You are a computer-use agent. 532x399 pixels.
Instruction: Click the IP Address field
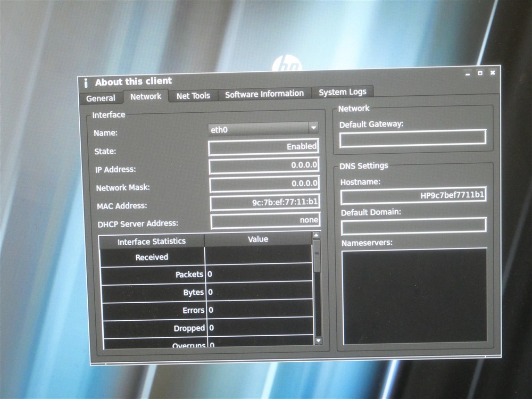pyautogui.click(x=264, y=165)
